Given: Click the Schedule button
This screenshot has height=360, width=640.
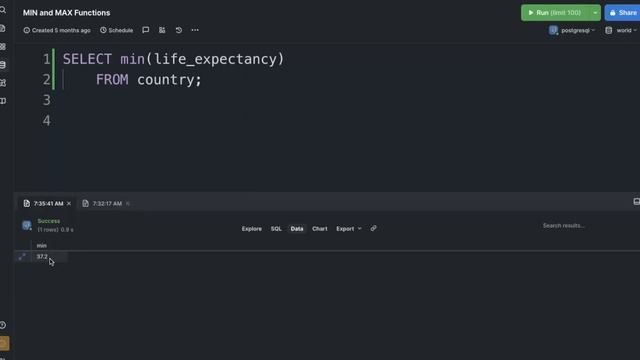Looking at the screenshot, I should point(117,30).
